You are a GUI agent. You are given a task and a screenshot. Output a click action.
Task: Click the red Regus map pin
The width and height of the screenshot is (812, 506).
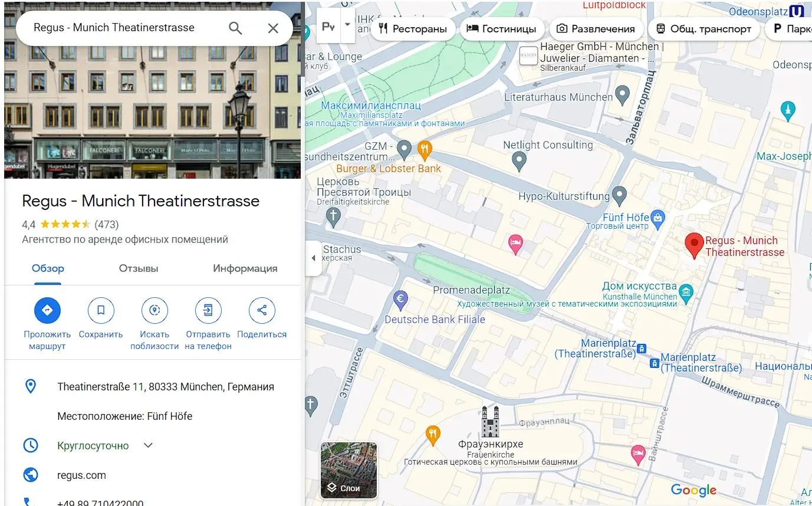[x=695, y=245]
